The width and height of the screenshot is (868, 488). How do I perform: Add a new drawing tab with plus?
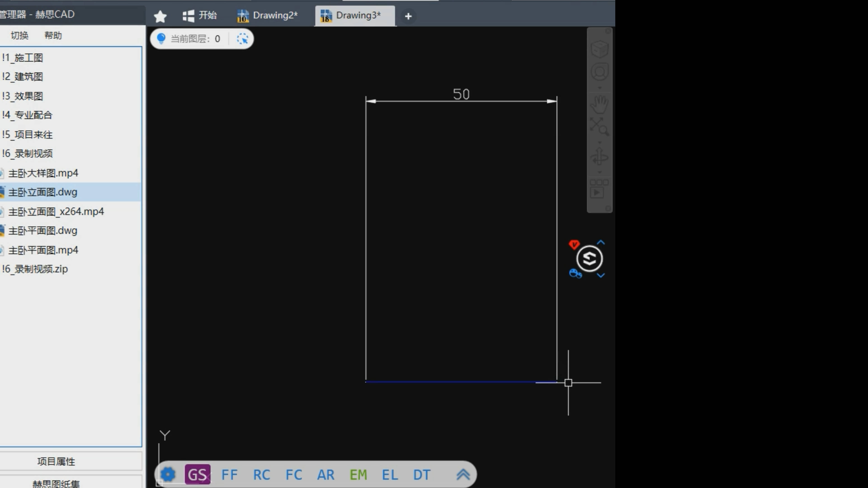point(408,16)
